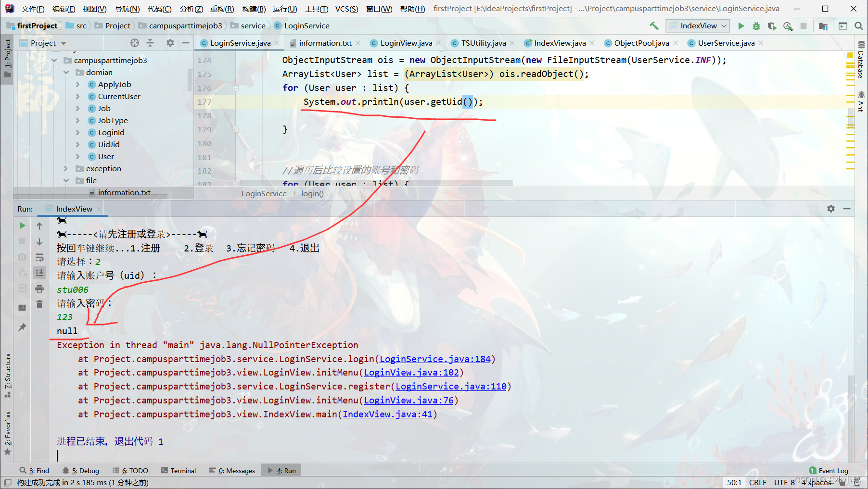Open the 5: Debug tool window
The height and width of the screenshot is (489, 868).
click(x=81, y=471)
